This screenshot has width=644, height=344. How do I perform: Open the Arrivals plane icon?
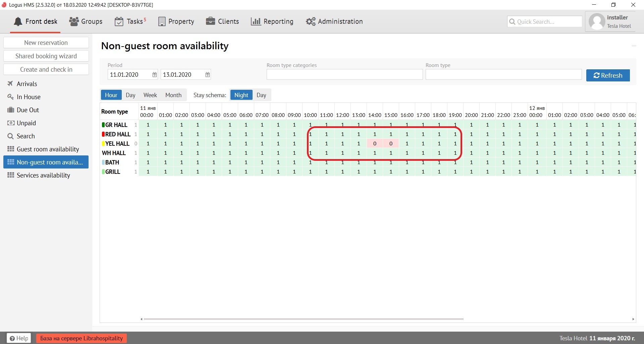click(x=10, y=84)
